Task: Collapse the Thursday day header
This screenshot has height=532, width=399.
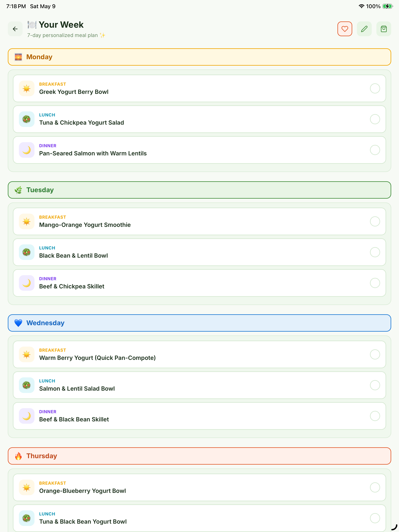Action: [x=199, y=456]
